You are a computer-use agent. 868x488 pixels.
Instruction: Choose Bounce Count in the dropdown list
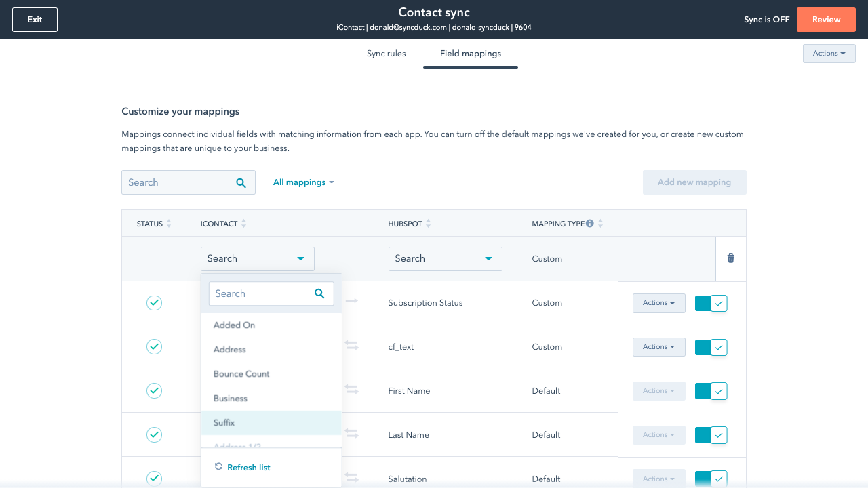[241, 374]
